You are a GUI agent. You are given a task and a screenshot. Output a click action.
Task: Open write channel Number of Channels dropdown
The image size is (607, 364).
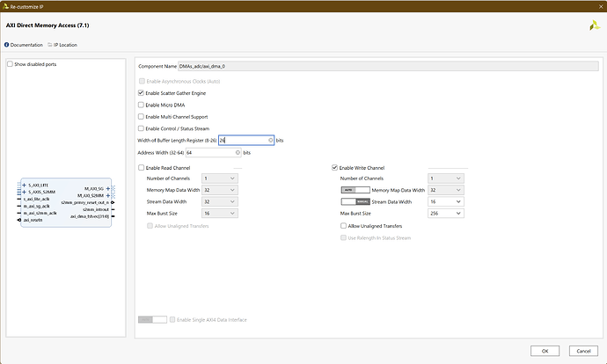tap(445, 178)
